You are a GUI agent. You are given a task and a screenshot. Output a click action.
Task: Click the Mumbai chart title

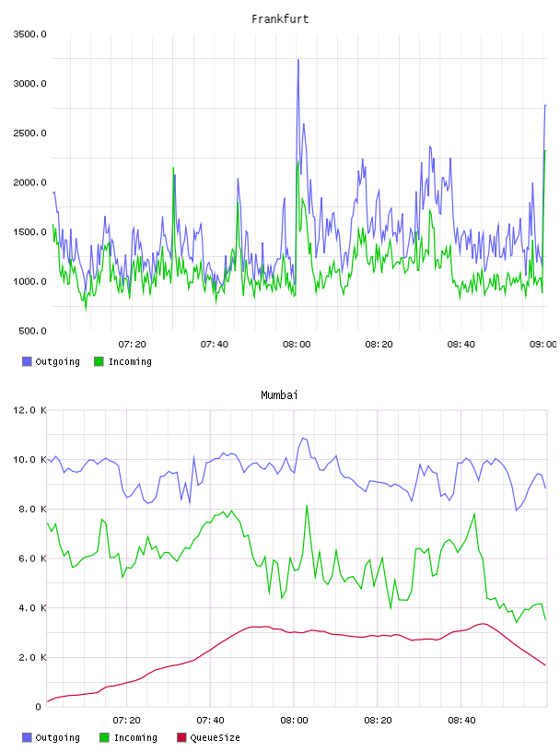(x=279, y=395)
